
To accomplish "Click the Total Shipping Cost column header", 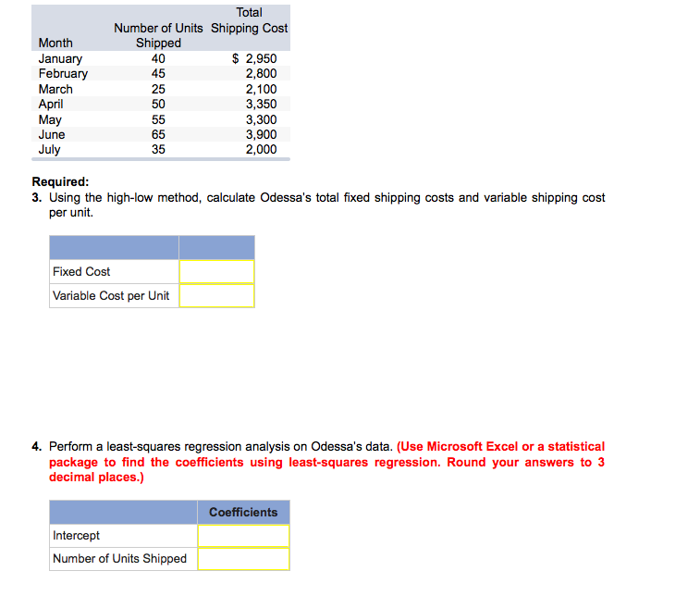I will tap(249, 20).
